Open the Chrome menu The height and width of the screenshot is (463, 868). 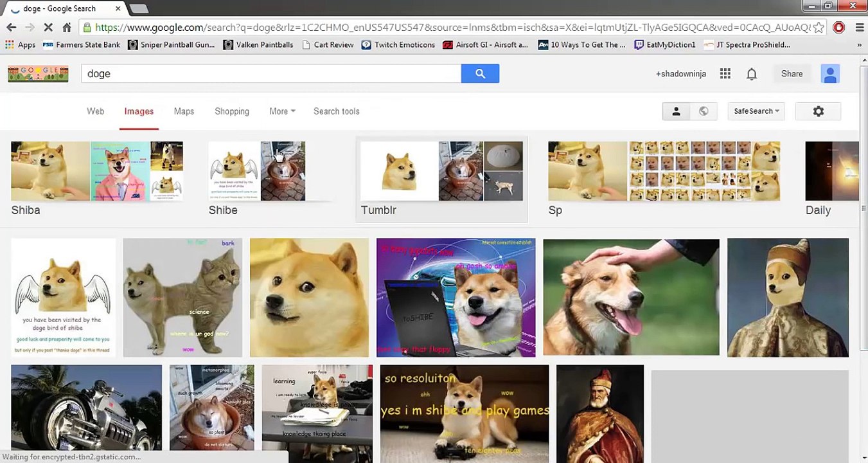click(859, 28)
